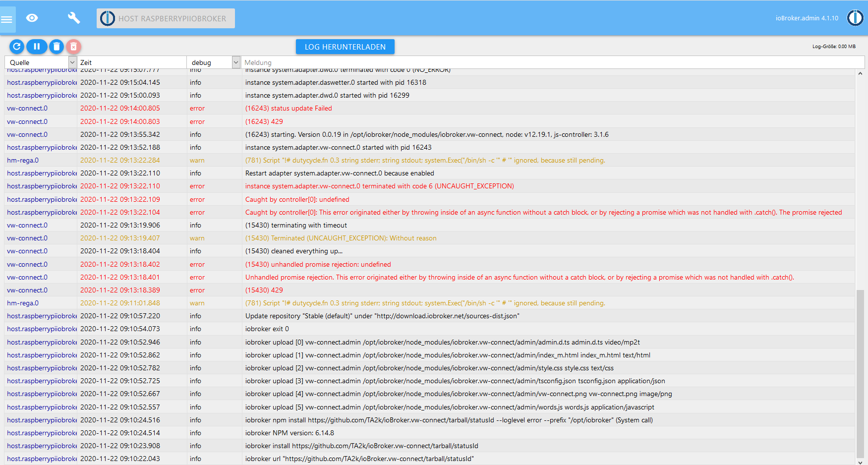The width and height of the screenshot is (868, 465).
Task: Select 'iobroker NPM version: 6.14.8' message
Action: coord(289,433)
